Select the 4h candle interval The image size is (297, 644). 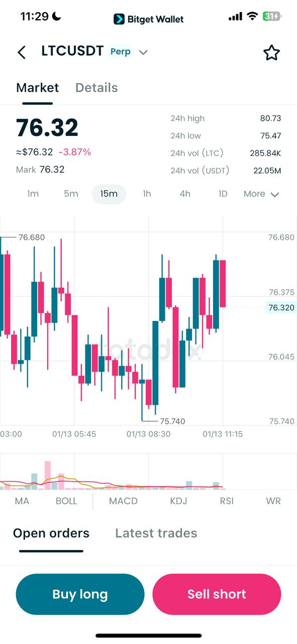184,194
